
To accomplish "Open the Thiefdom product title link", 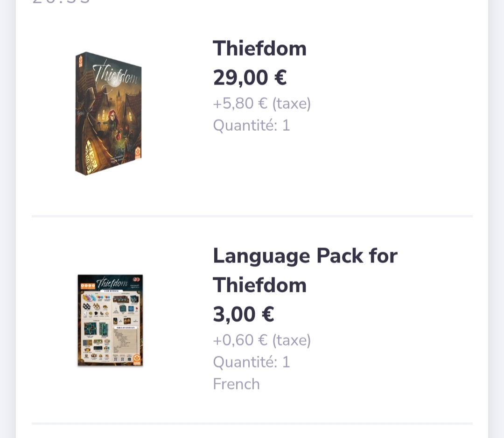I will (259, 49).
